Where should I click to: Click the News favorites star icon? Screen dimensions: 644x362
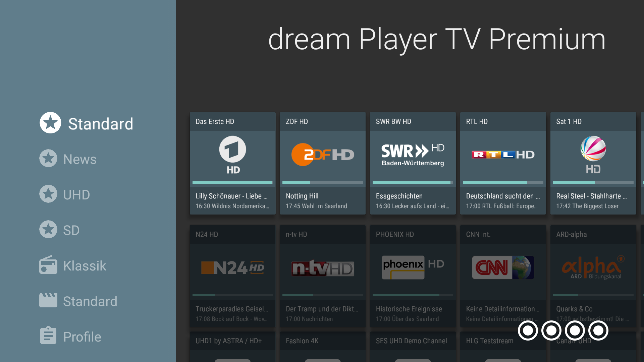(x=48, y=158)
